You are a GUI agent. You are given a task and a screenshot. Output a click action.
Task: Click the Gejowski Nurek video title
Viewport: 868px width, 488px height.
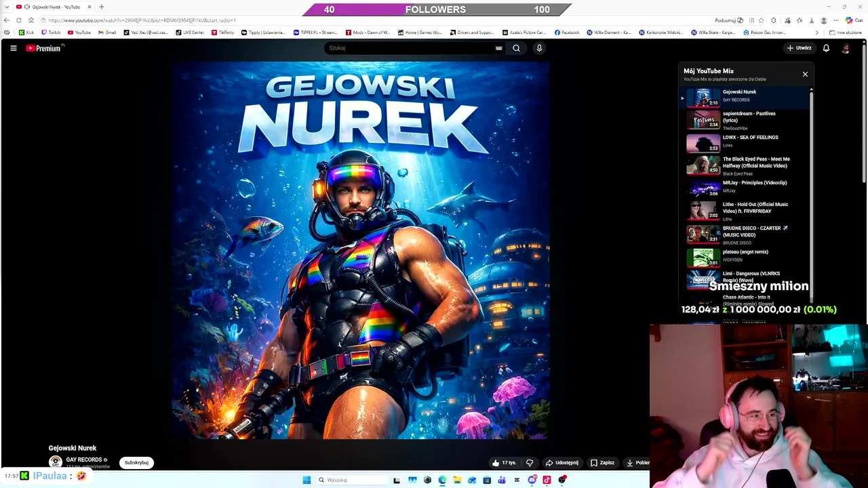click(x=73, y=448)
